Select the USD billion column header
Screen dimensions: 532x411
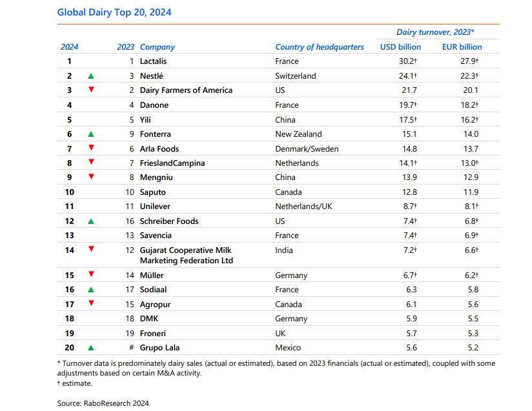(400, 47)
